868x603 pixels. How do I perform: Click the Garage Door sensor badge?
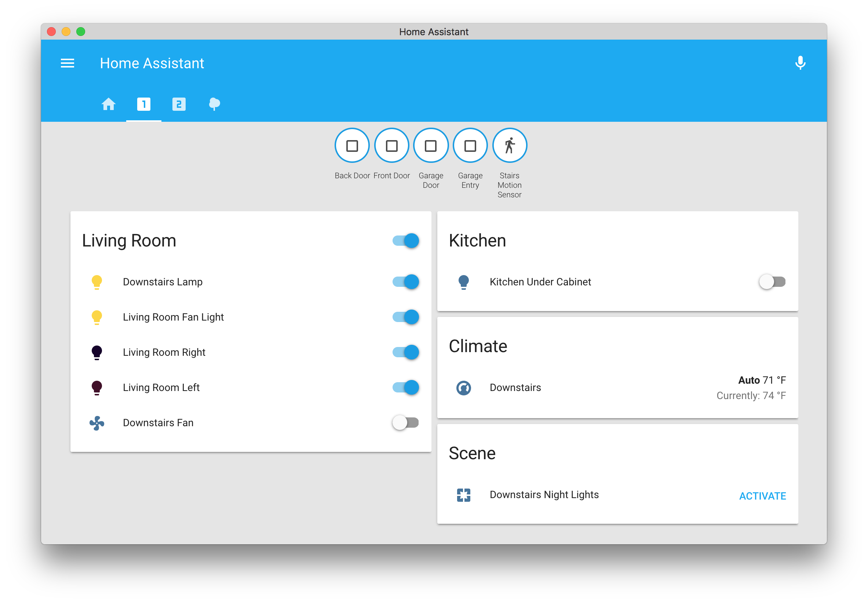click(430, 146)
